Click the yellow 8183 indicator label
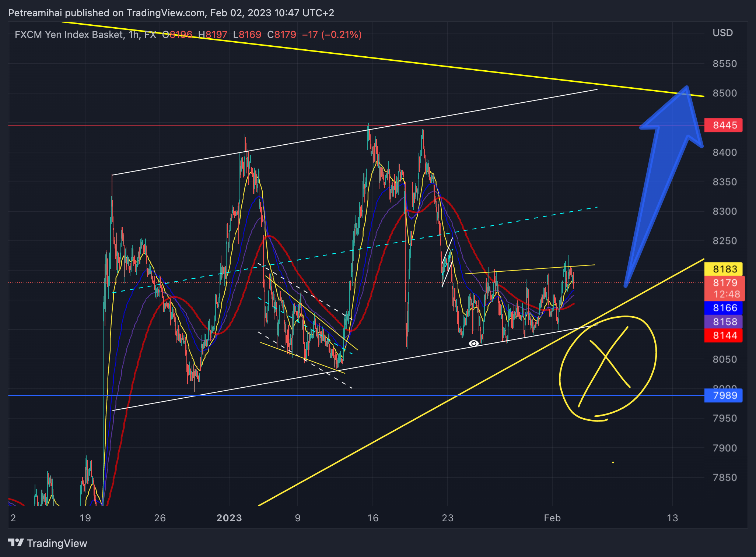This screenshot has width=756, height=557. 723,269
